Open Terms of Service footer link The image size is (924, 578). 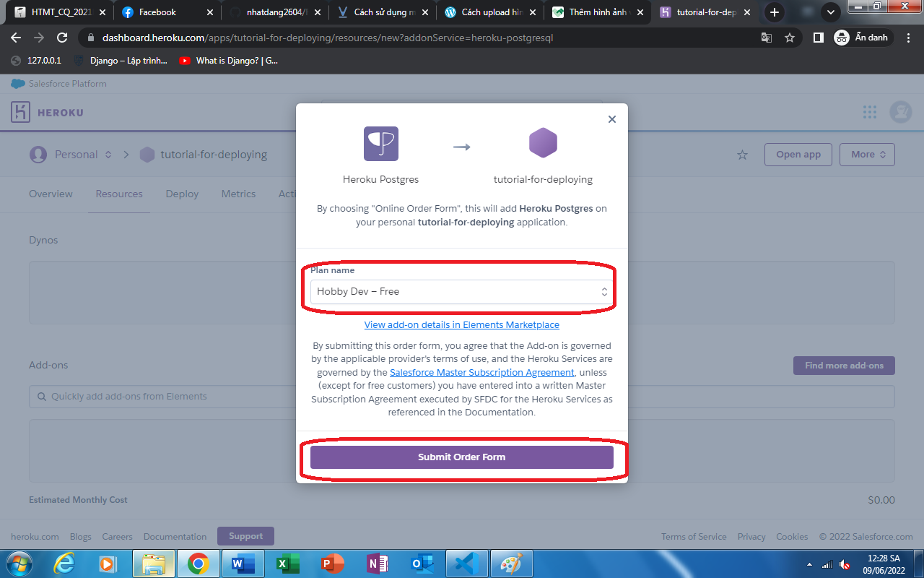694,537
